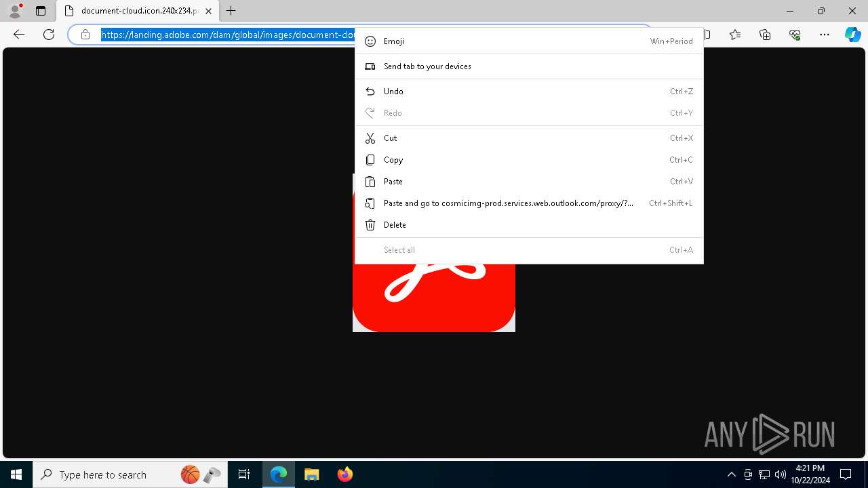The width and height of the screenshot is (868, 488).
Task: Choose Delete in context menu
Action: coord(529,225)
